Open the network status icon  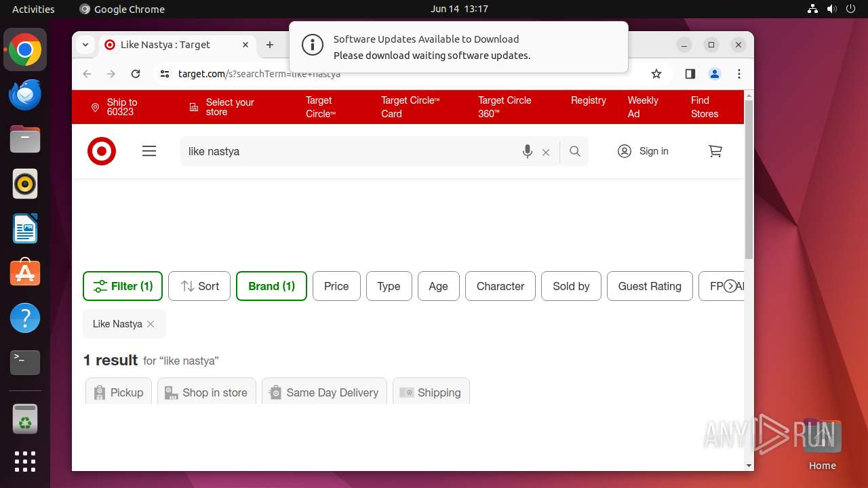point(812,9)
